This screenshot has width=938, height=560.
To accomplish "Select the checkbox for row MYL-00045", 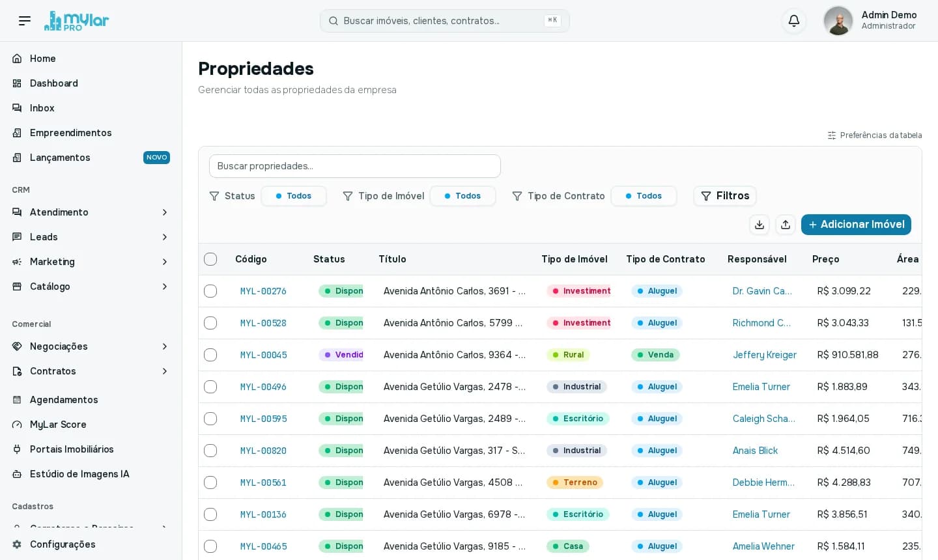I will point(210,355).
